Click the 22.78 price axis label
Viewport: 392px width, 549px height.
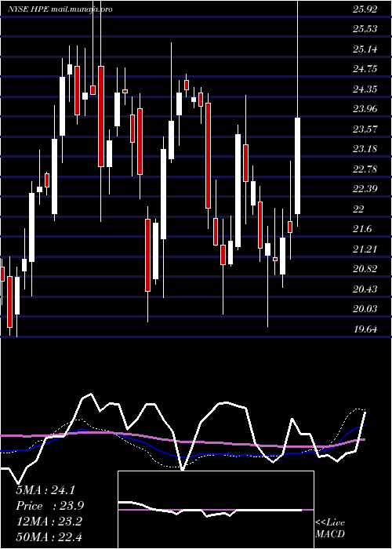point(365,169)
